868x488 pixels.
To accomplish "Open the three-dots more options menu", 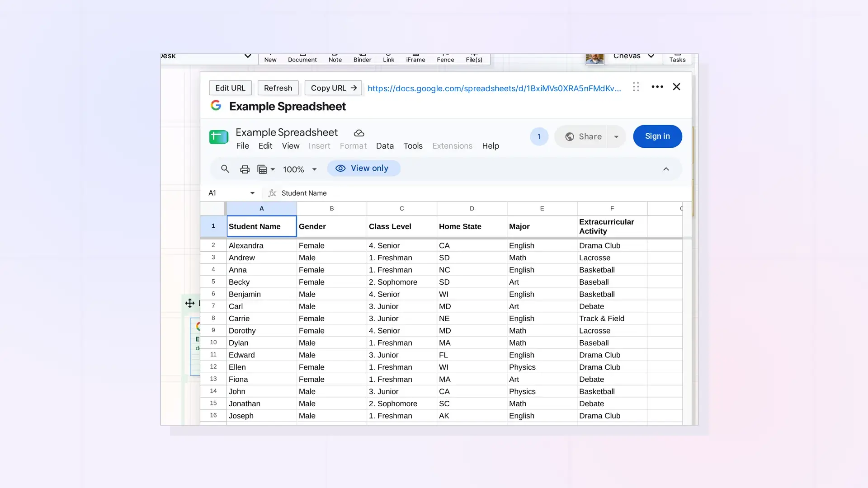I will point(657,87).
